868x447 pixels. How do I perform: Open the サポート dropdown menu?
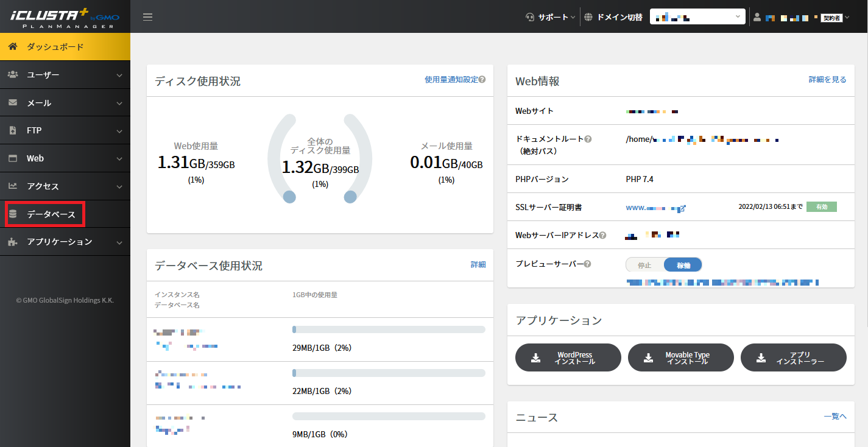coord(550,17)
